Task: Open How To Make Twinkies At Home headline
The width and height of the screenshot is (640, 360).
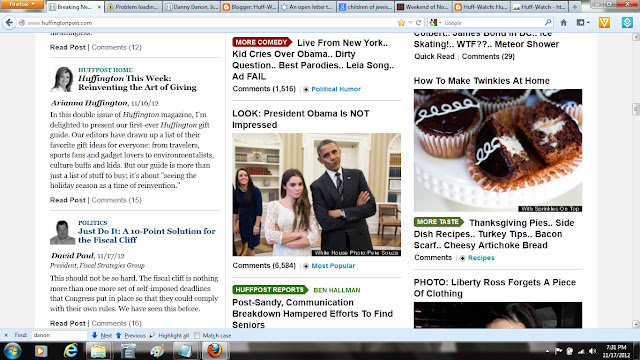Action: pos(482,81)
